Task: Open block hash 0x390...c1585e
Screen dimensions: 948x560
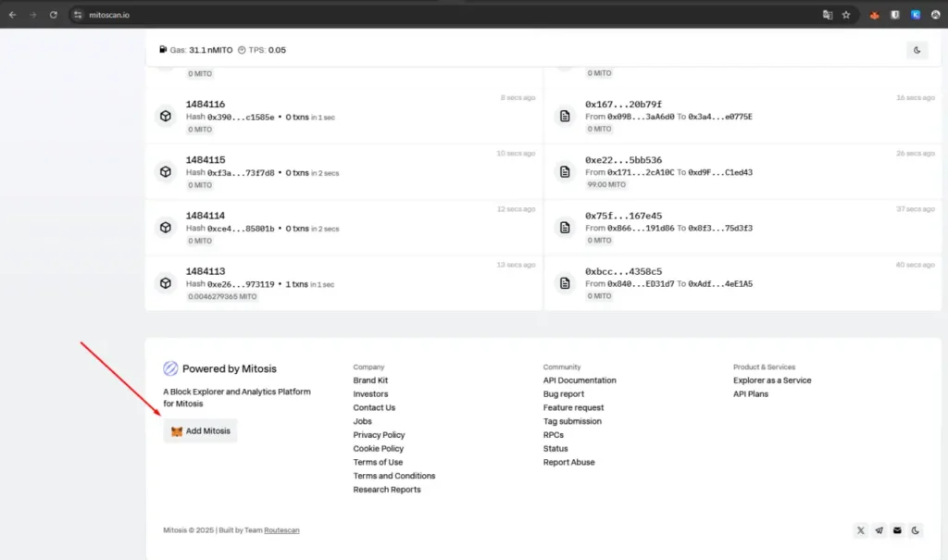Action: pyautogui.click(x=241, y=118)
